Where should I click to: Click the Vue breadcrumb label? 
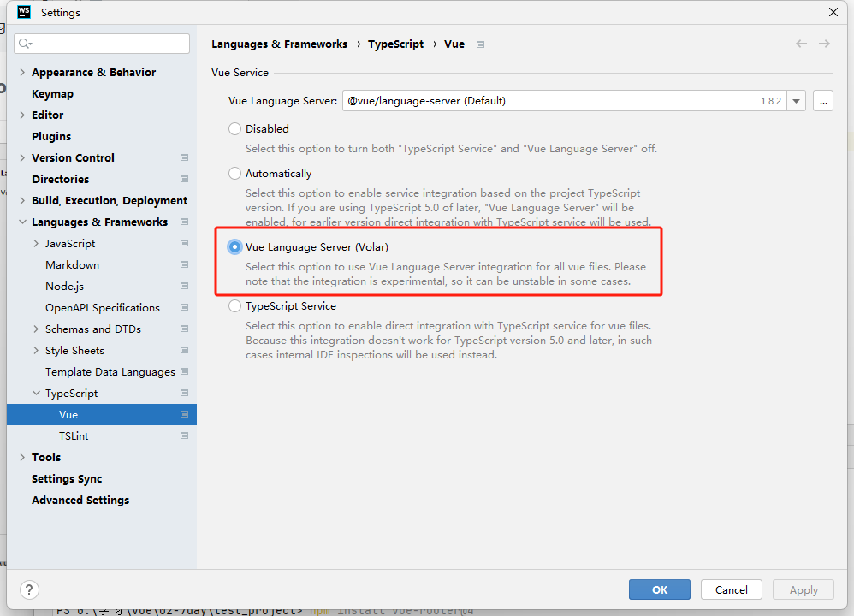click(x=454, y=44)
